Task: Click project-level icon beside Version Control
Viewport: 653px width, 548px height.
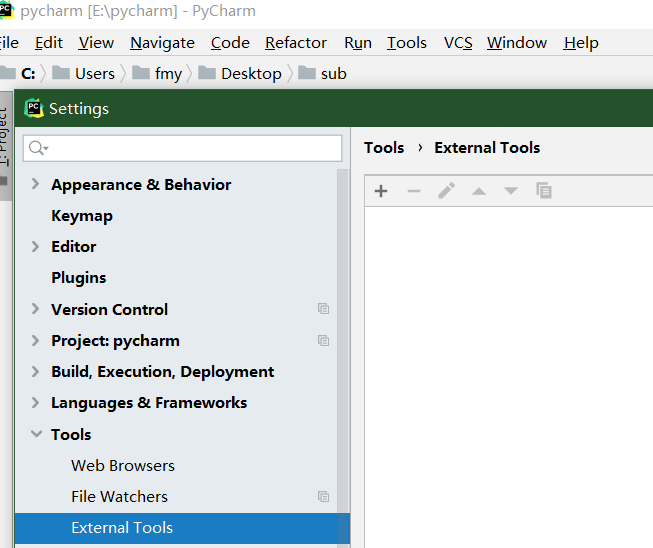Action: click(324, 309)
